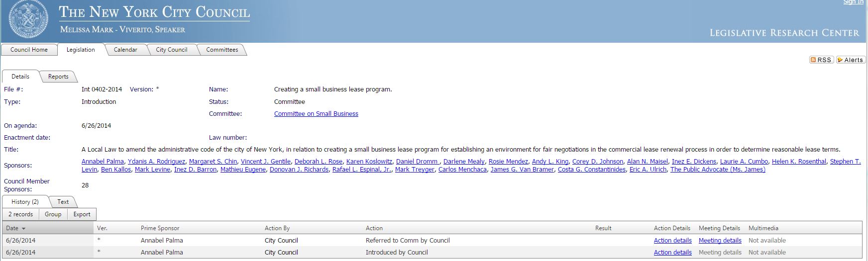868x261 pixels.
Task: Click the Sign In link
Action: [853, 2]
